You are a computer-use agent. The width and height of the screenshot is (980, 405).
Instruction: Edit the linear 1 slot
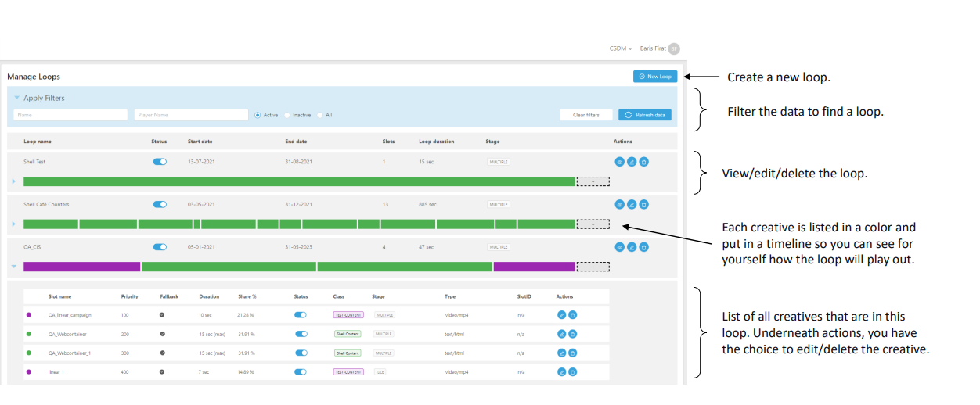(x=561, y=372)
